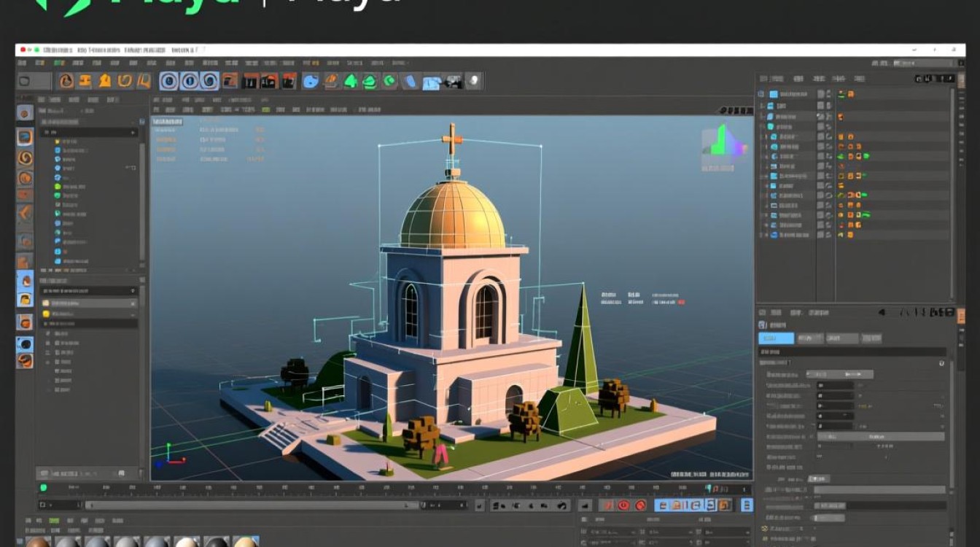Click the colorful navigation gizmo in the viewport corner
Viewport: 980px width, 547px height.
(x=724, y=142)
